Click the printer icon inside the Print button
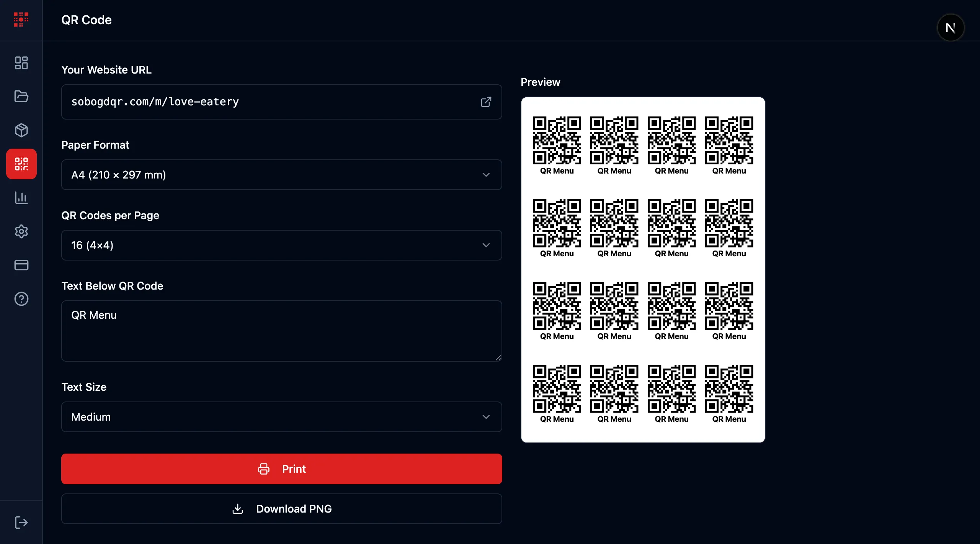980x544 pixels. pyautogui.click(x=264, y=469)
